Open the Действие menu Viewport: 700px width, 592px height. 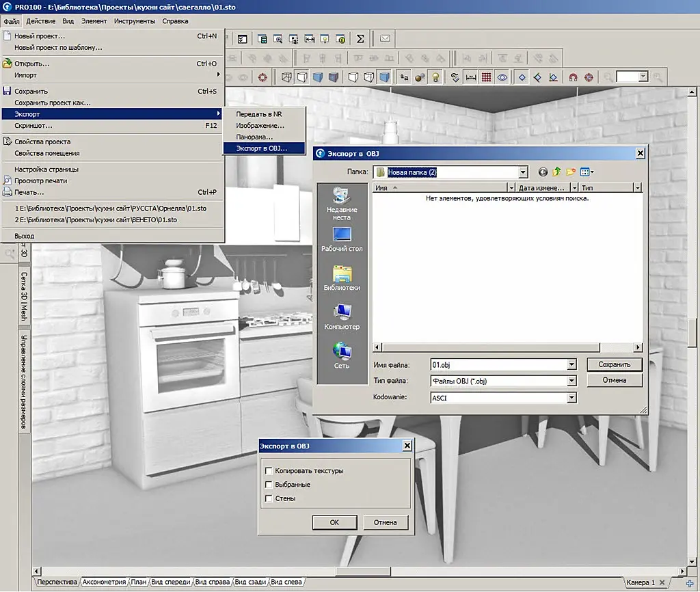40,21
